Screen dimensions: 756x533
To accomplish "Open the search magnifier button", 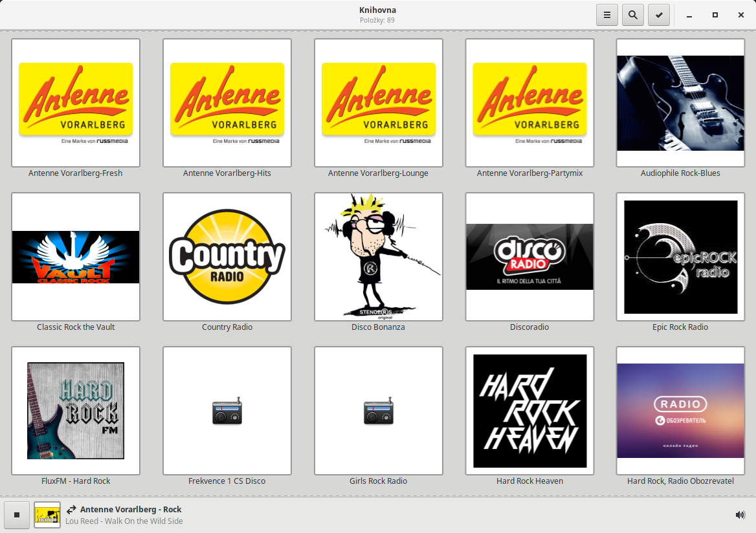I will 633,15.
